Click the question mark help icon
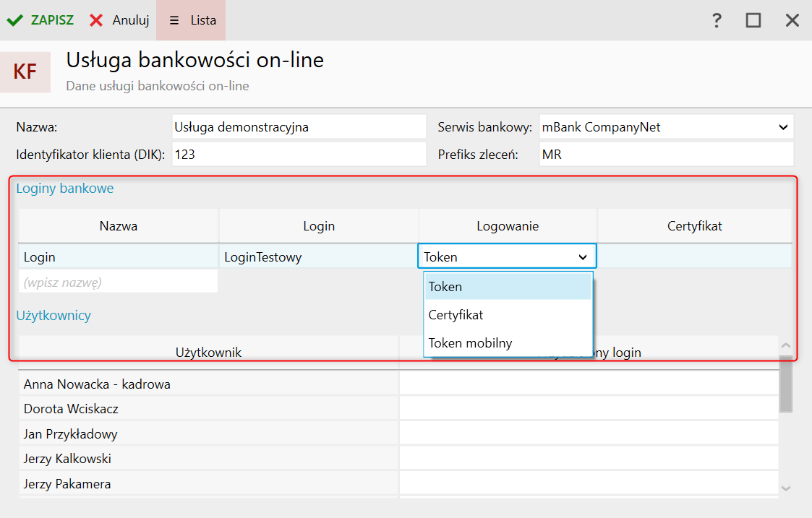Screen dimensions: 812x518 pyautogui.click(x=717, y=20)
